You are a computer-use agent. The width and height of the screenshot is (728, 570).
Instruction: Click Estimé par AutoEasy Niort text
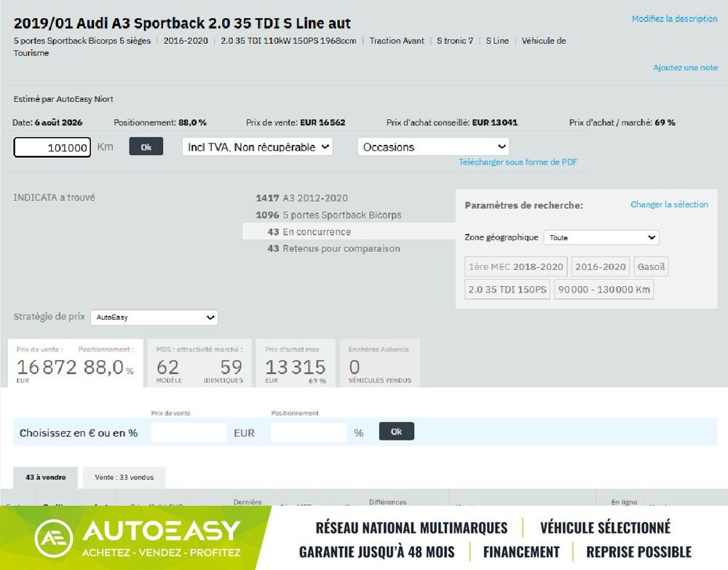coord(63,99)
